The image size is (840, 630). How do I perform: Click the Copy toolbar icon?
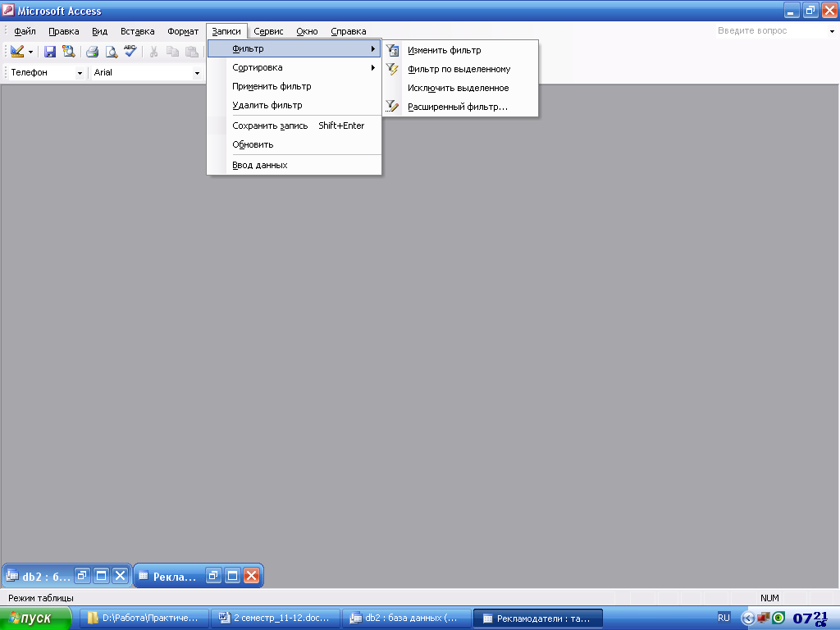click(x=172, y=52)
